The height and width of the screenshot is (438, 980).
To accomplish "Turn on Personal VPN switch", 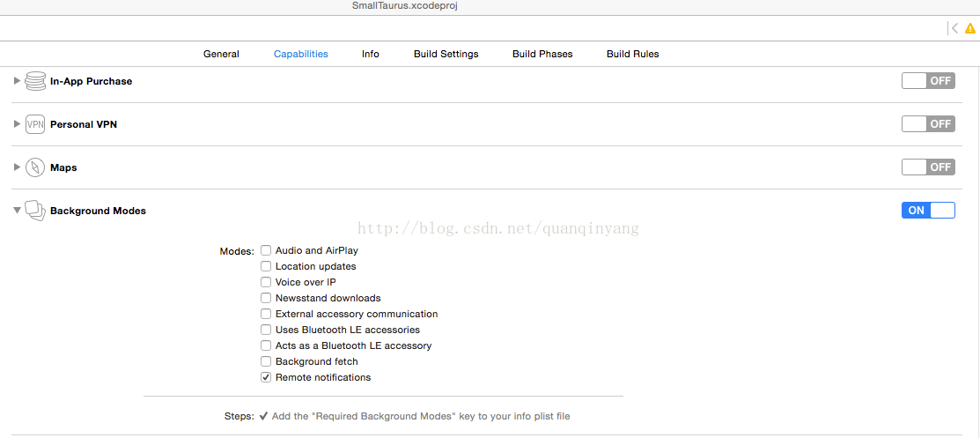I will 928,124.
